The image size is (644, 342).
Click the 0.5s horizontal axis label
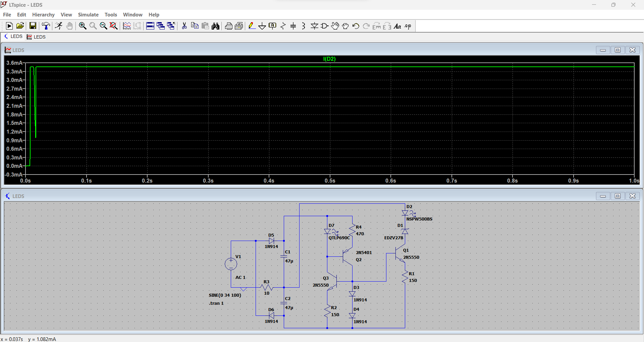330,181
